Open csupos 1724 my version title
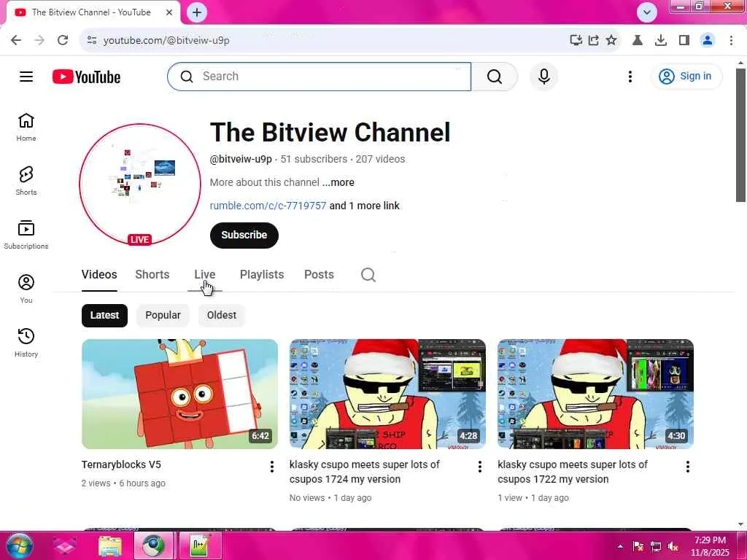The height and width of the screenshot is (560, 747). (365, 472)
